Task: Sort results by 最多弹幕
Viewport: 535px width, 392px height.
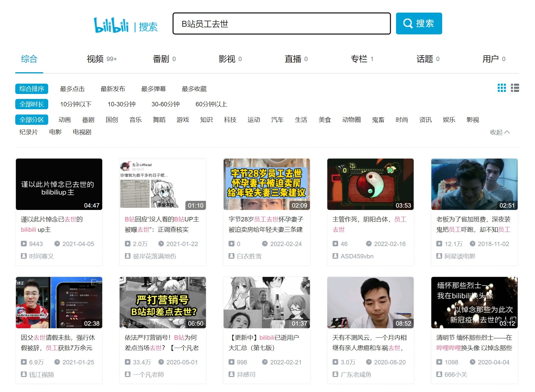Action: coord(153,89)
